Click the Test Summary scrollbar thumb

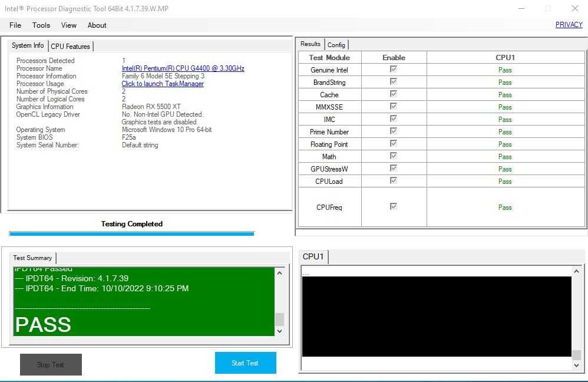pos(279,320)
